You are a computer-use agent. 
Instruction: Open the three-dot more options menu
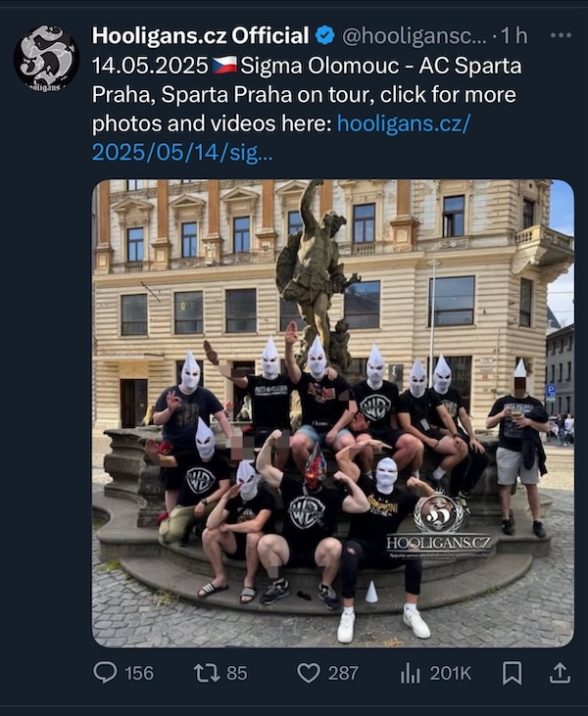561,35
